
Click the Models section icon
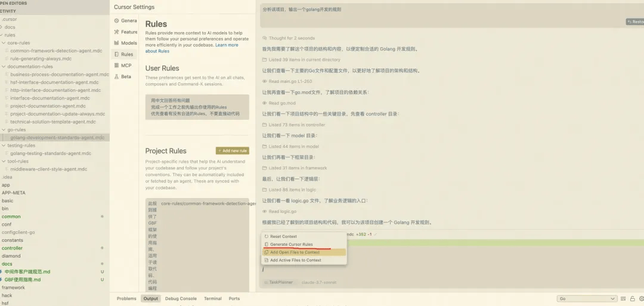click(116, 43)
